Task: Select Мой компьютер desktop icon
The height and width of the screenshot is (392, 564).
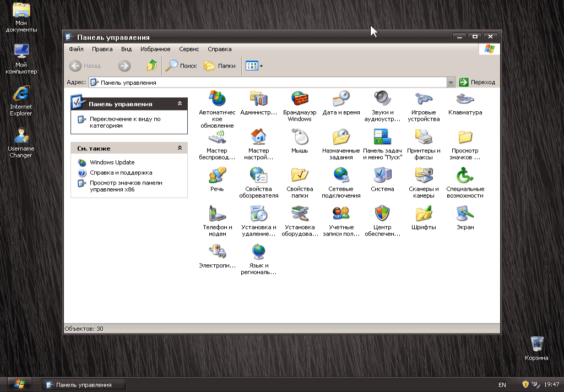Action: 21,58
